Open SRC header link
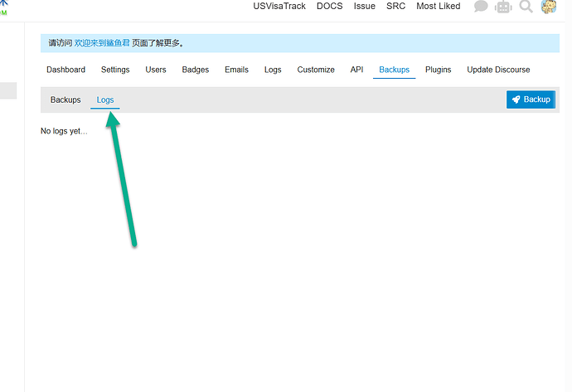The width and height of the screenshot is (572, 392). 395,6
